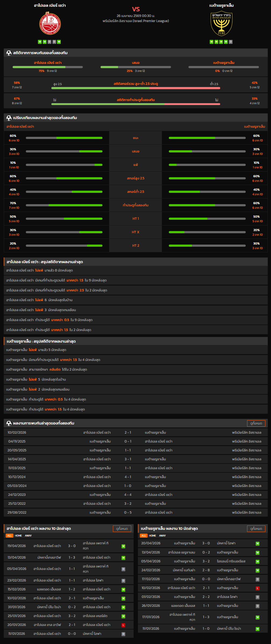Click gray D badge in Beitar's form strip under crest
The width and height of the screenshot is (271, 644).
tap(231, 42)
